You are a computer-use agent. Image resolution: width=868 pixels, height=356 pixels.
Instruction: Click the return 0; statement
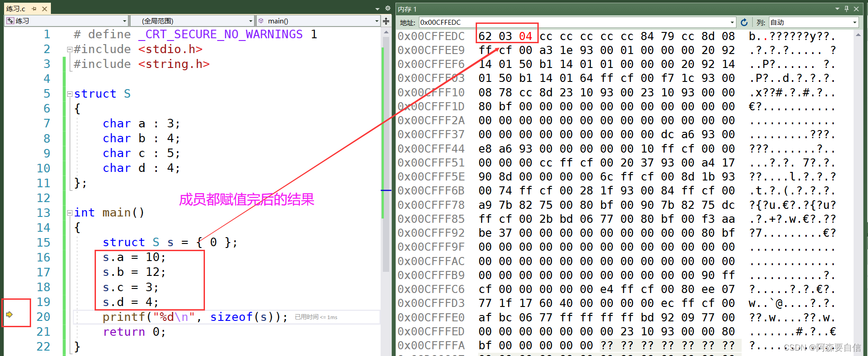pos(134,332)
